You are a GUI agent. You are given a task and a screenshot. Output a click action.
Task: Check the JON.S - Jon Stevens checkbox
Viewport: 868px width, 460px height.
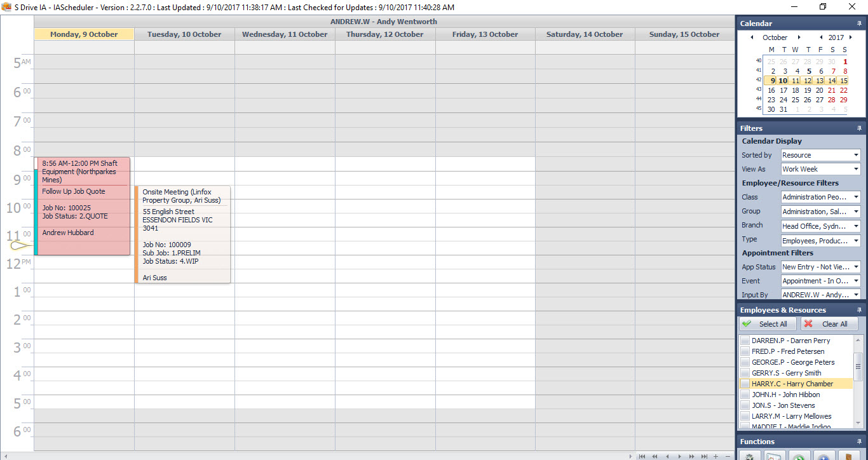click(745, 405)
